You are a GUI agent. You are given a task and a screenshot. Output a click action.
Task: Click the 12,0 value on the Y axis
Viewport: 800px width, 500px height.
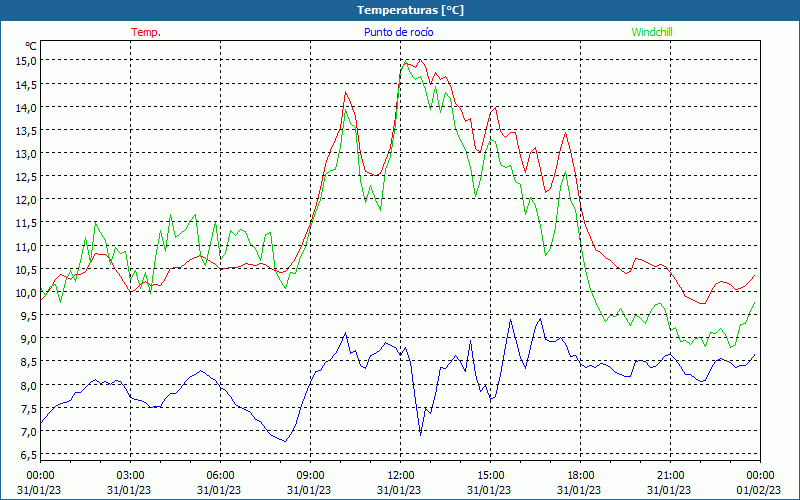pyautogui.click(x=26, y=199)
